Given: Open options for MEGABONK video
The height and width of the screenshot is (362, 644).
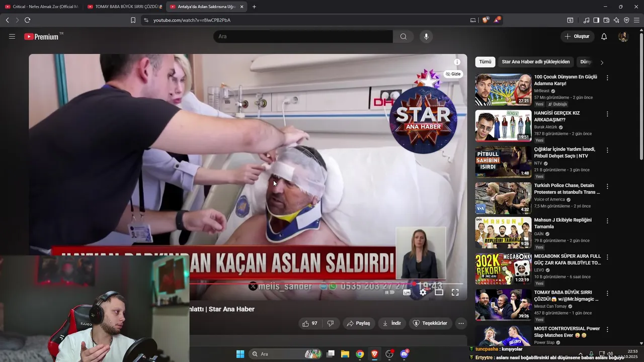Looking at the screenshot, I should tap(607, 257).
